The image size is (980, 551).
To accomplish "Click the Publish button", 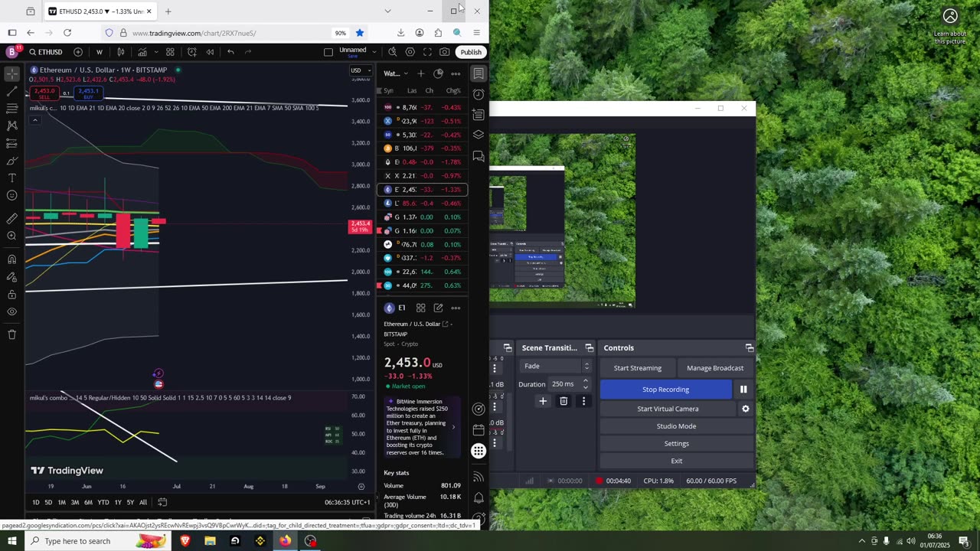I will click(x=471, y=52).
